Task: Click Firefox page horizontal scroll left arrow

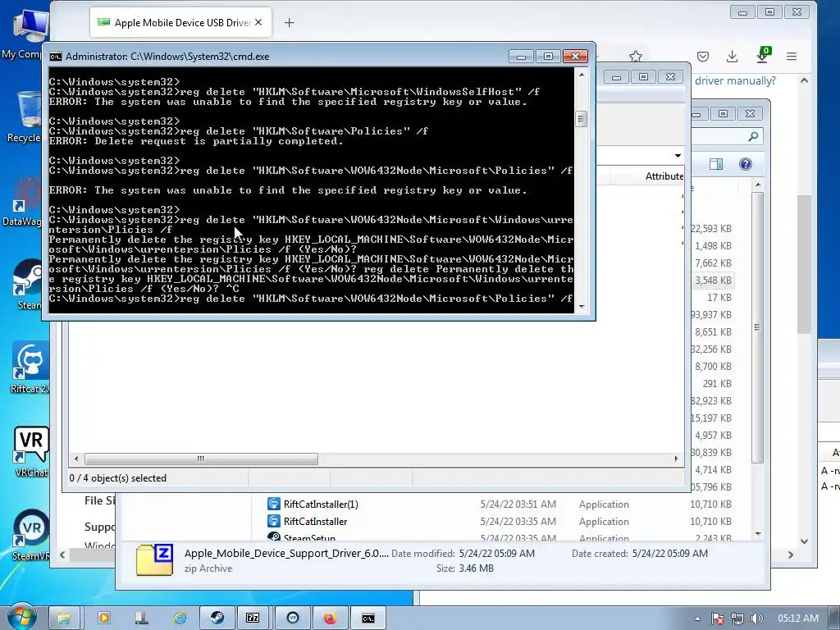Action: [x=62, y=555]
